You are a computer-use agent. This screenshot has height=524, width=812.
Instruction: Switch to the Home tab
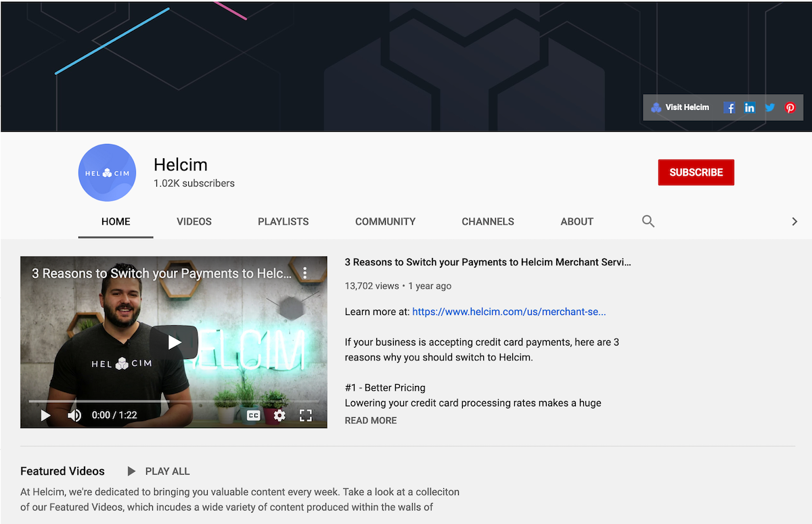pos(116,222)
